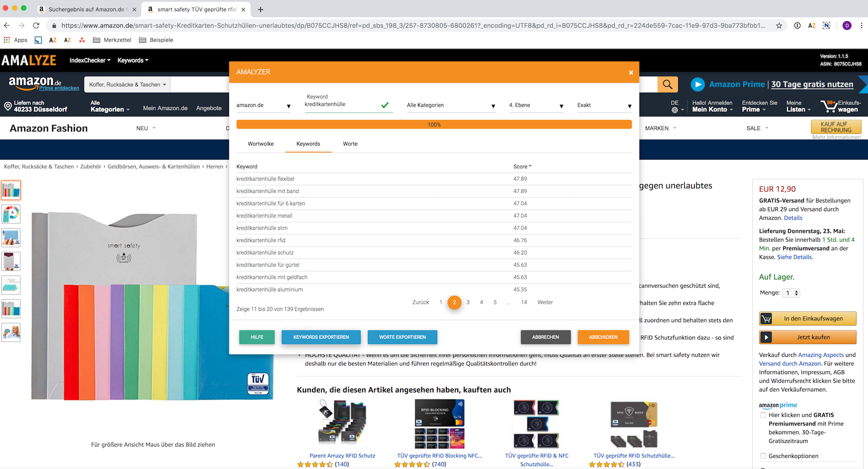Screen dimensions: 868x469
Task: Click the delivery location pin icon
Action: pos(8,106)
